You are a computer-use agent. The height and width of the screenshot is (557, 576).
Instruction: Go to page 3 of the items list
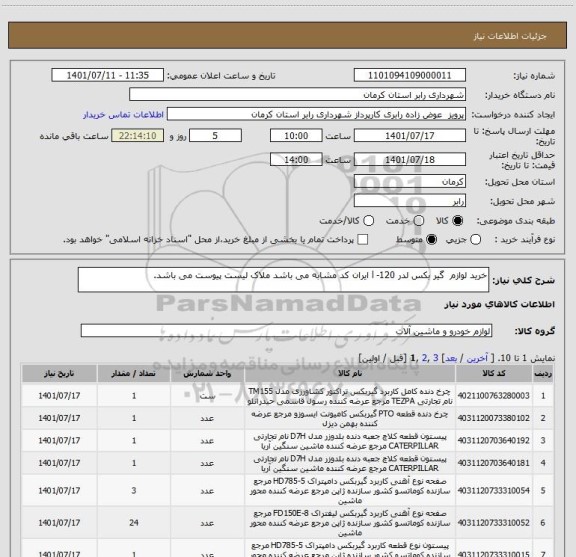click(436, 358)
